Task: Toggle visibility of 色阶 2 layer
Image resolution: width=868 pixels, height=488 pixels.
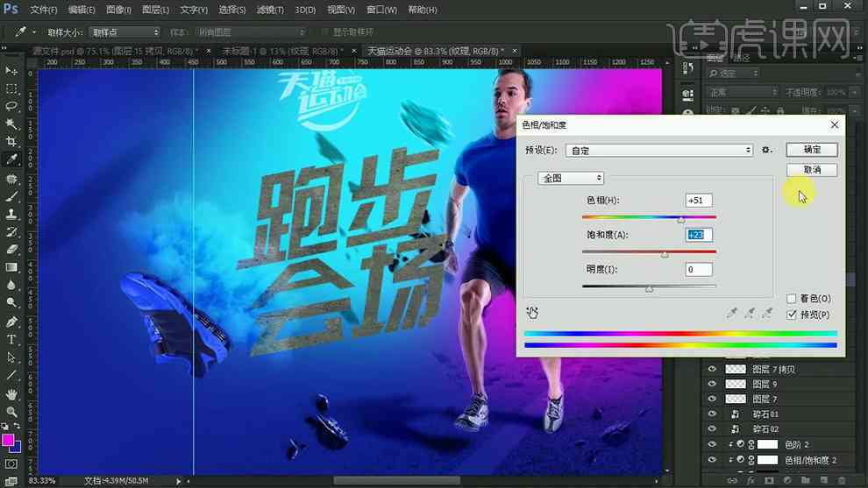Action: (x=712, y=444)
